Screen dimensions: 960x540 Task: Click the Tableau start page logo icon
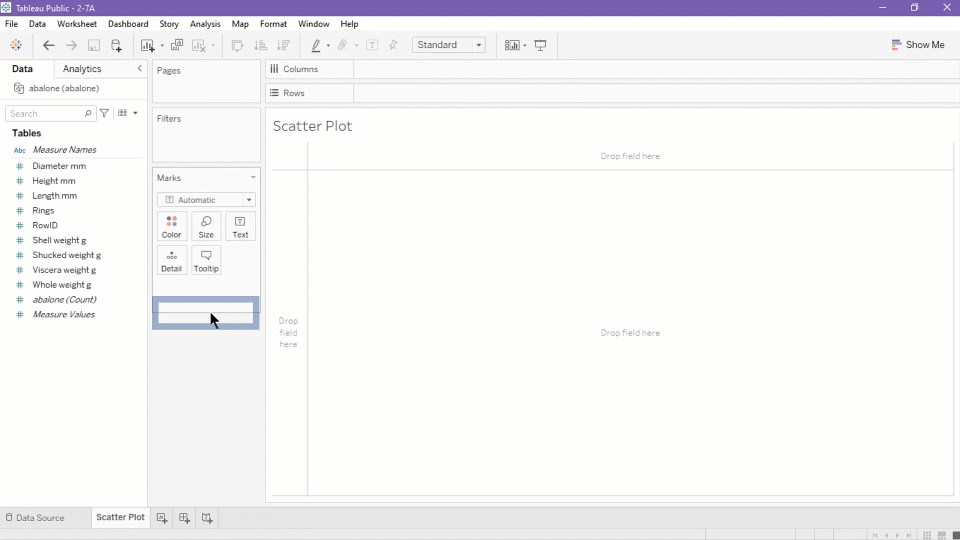pyautogui.click(x=16, y=45)
